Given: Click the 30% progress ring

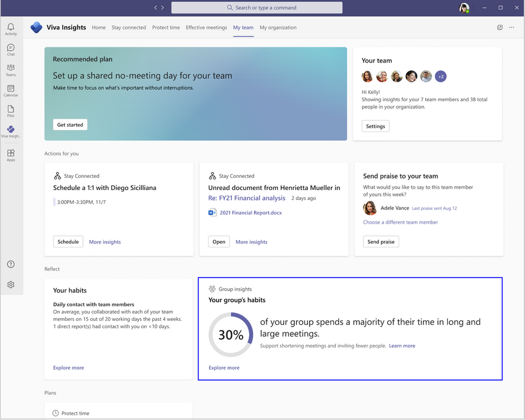Looking at the screenshot, I should click(x=231, y=335).
